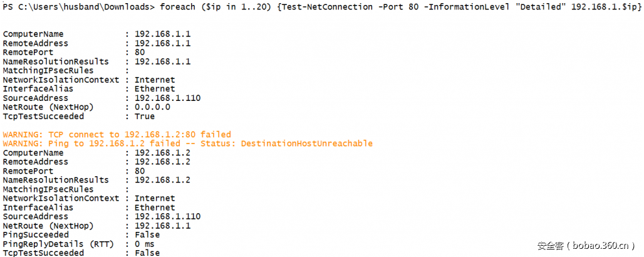Click the last TcpTestSucceeded False value
The height and width of the screenshot is (257, 644).
147,253
